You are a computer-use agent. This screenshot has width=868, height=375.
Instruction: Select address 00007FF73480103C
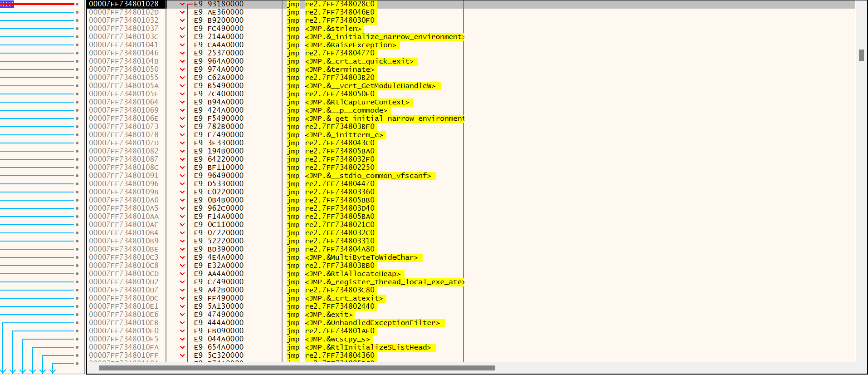(124, 37)
